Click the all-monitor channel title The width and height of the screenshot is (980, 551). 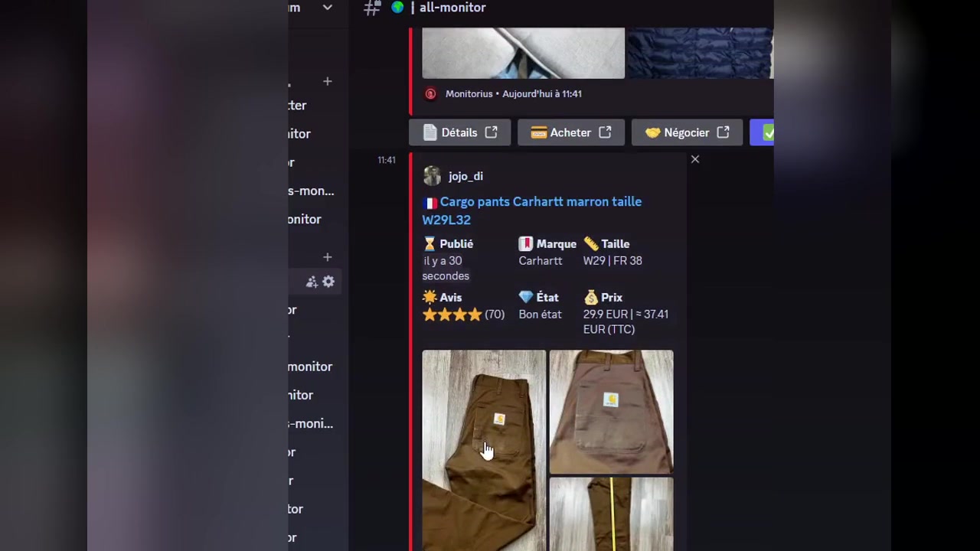click(x=452, y=8)
